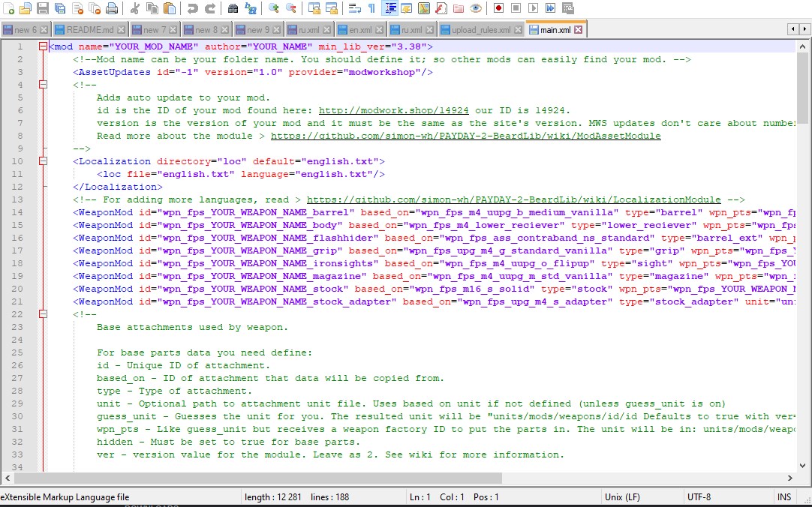
Task: Toggle vertical scroll synchronization
Action: [314, 8]
